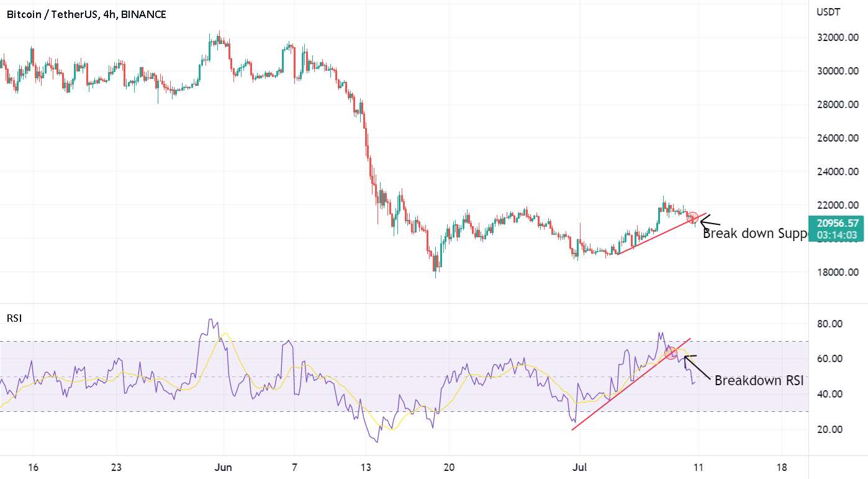Screen dimensions: 868x479
Task: Click the 20 date label on time axis
Action: click(x=449, y=467)
